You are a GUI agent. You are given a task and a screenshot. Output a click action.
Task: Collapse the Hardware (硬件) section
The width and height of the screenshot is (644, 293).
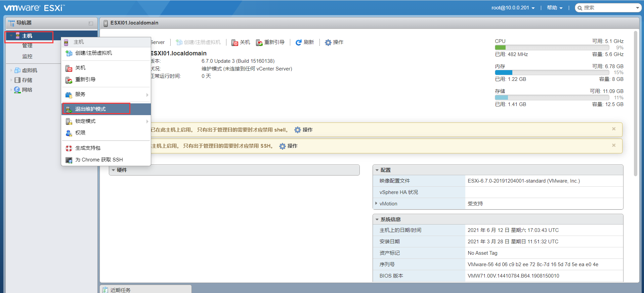point(114,170)
